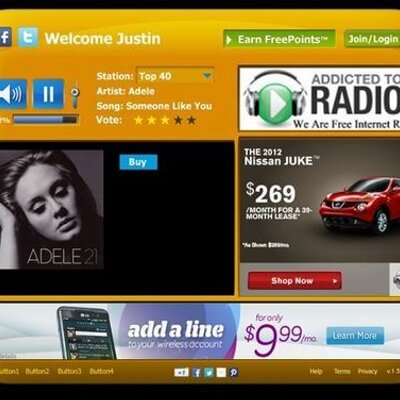Click Button2 in the footer

click(x=37, y=371)
